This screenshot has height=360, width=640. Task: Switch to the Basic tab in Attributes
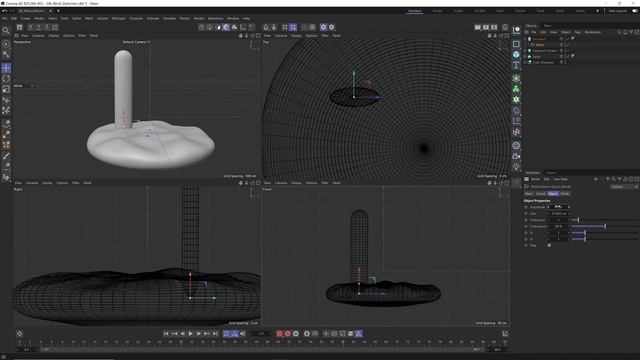[529, 194]
